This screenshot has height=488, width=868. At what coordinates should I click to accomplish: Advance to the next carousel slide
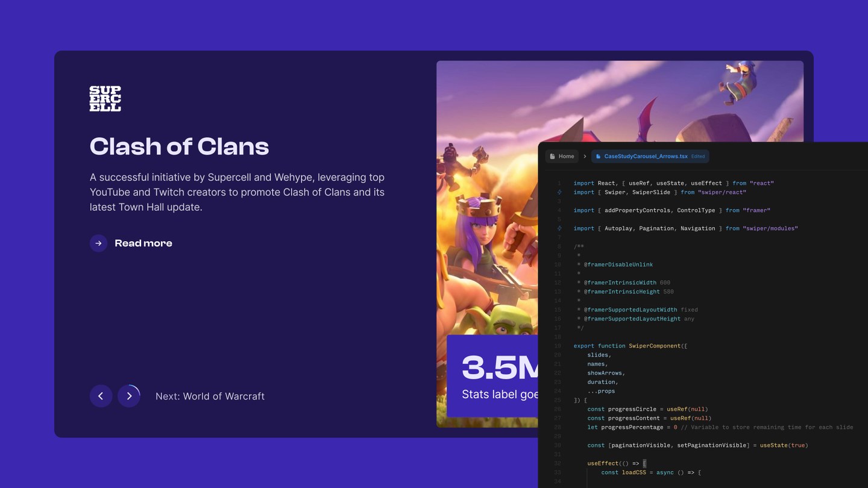click(129, 396)
